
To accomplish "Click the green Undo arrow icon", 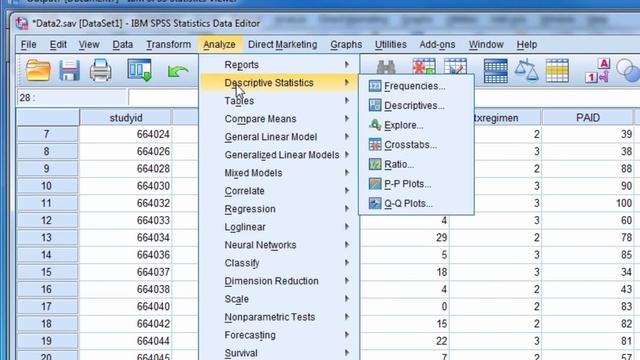I will (x=178, y=72).
